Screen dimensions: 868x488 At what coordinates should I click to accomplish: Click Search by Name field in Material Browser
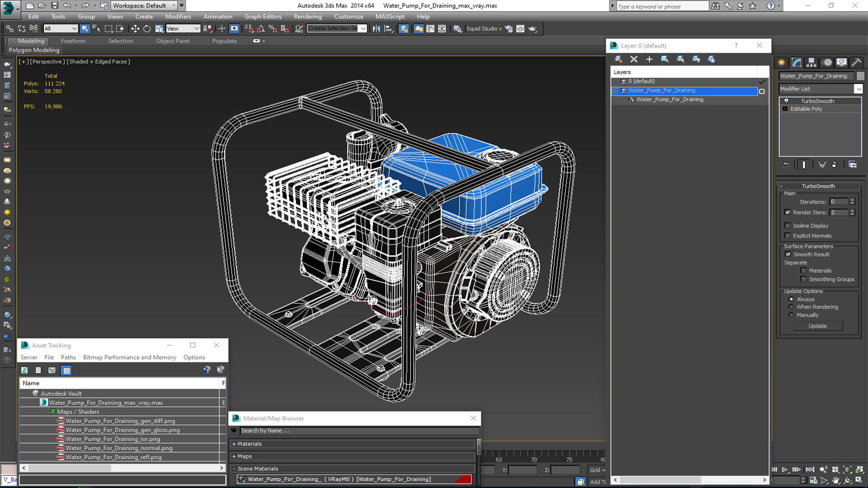[359, 431]
